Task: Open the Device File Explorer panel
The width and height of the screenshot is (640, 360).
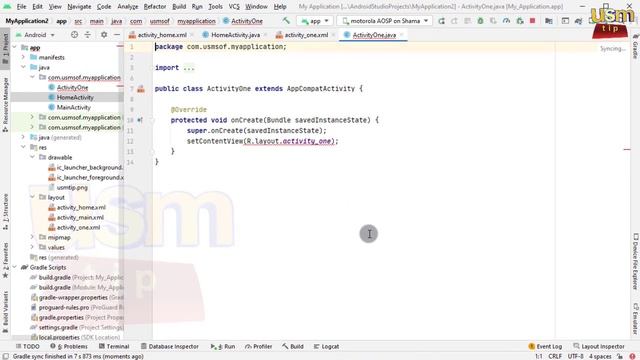Action: tap(635, 261)
